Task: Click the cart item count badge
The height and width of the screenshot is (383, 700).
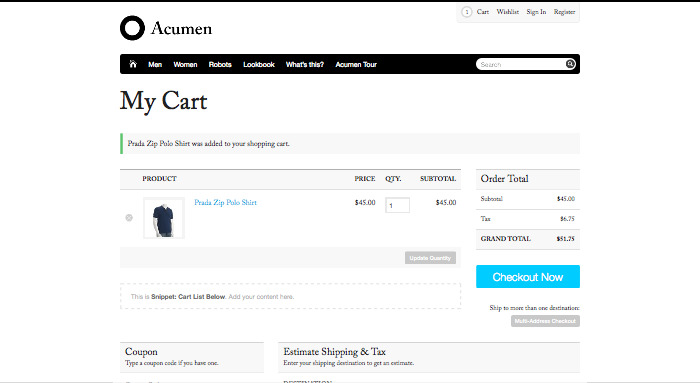Action: (467, 12)
